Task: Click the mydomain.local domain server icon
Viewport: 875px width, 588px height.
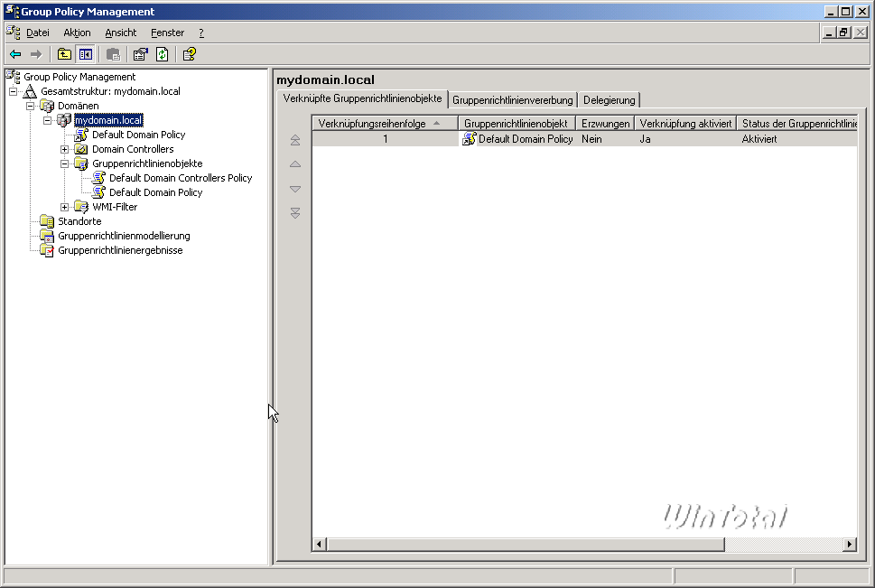Action: (x=64, y=120)
